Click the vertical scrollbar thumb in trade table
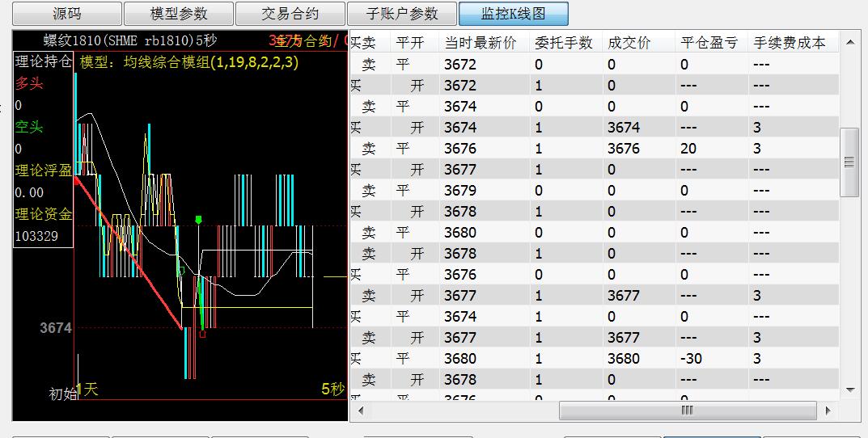The image size is (868, 438). (x=849, y=162)
